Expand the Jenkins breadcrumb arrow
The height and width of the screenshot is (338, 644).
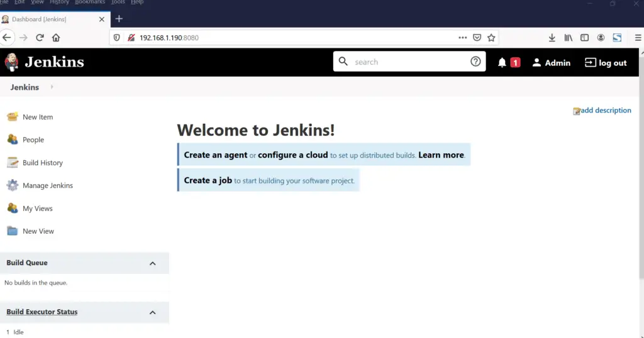[x=52, y=87]
